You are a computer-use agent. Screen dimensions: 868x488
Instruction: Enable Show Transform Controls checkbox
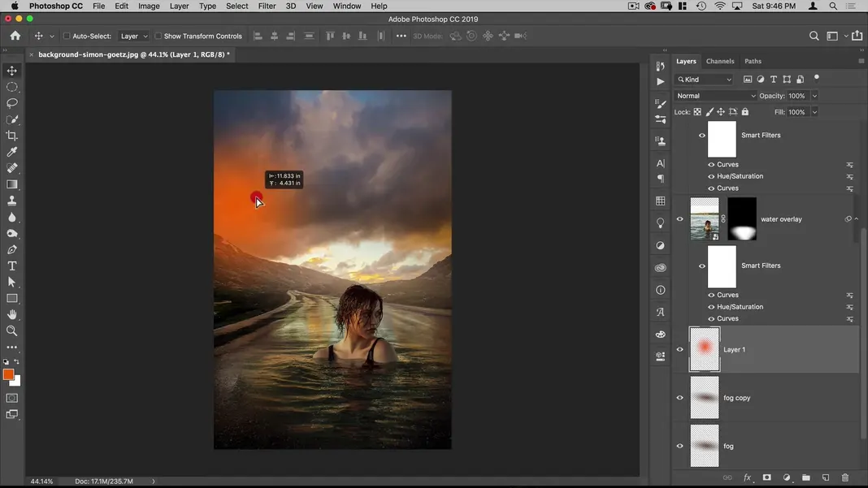point(158,36)
